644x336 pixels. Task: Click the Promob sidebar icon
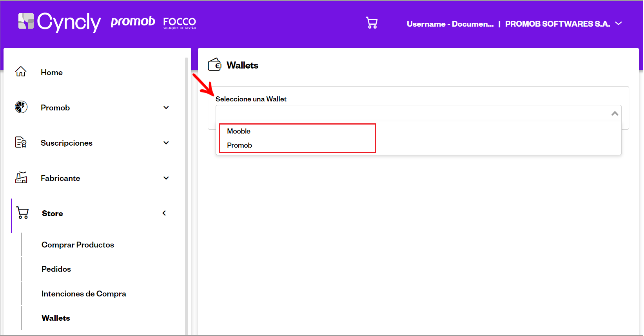click(x=21, y=107)
